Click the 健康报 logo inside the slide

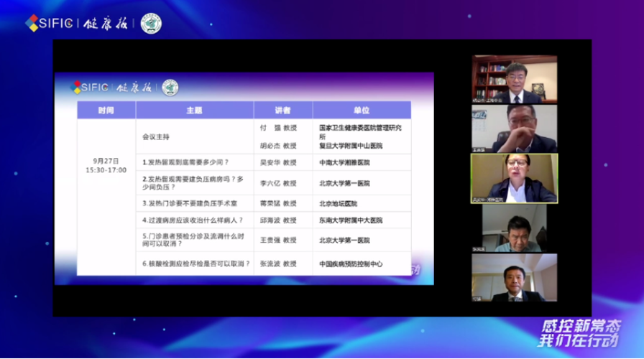134,88
